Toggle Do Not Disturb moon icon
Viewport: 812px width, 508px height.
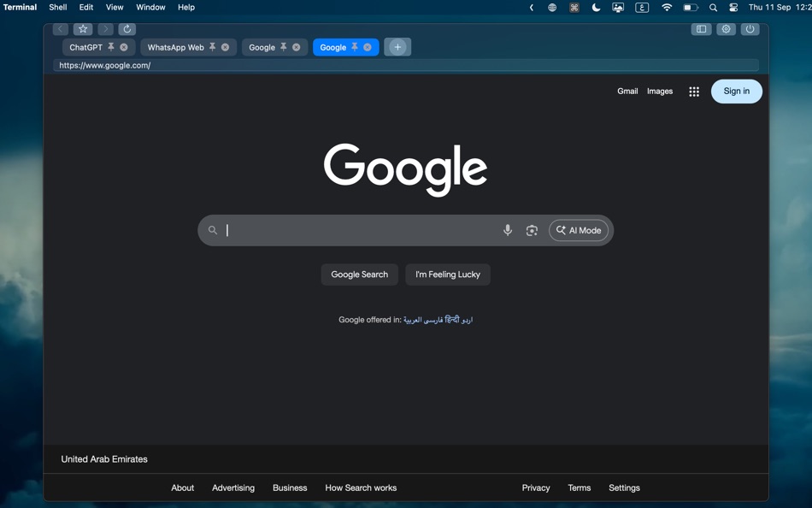tap(596, 7)
